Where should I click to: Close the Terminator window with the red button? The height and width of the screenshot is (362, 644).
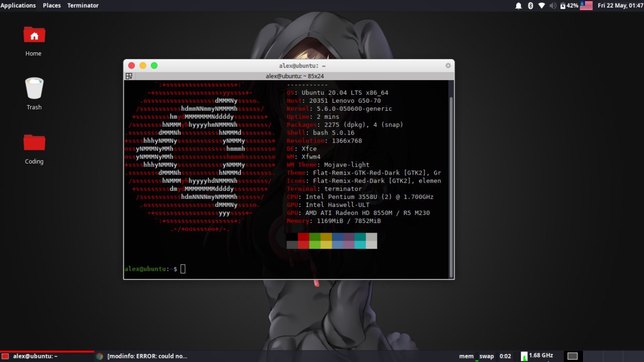131,65
